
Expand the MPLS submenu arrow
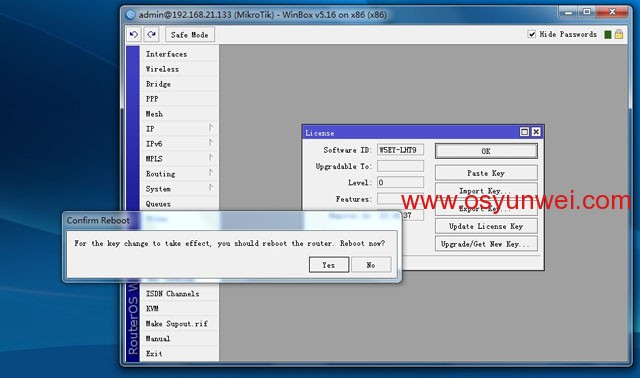(211, 158)
